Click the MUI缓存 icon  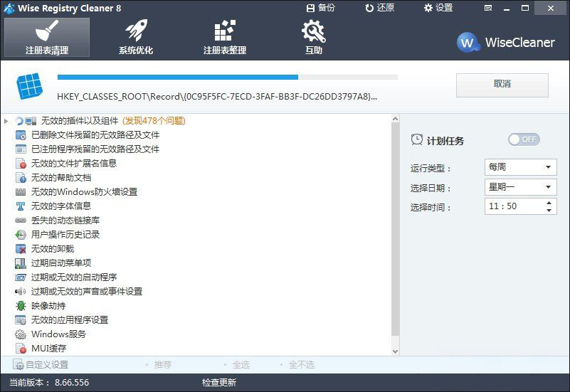[21, 349]
